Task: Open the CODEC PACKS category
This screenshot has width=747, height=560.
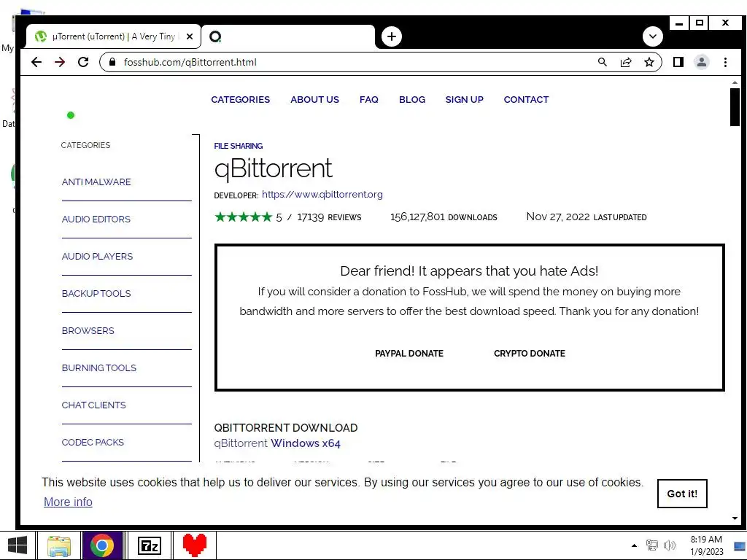Action: click(x=93, y=442)
